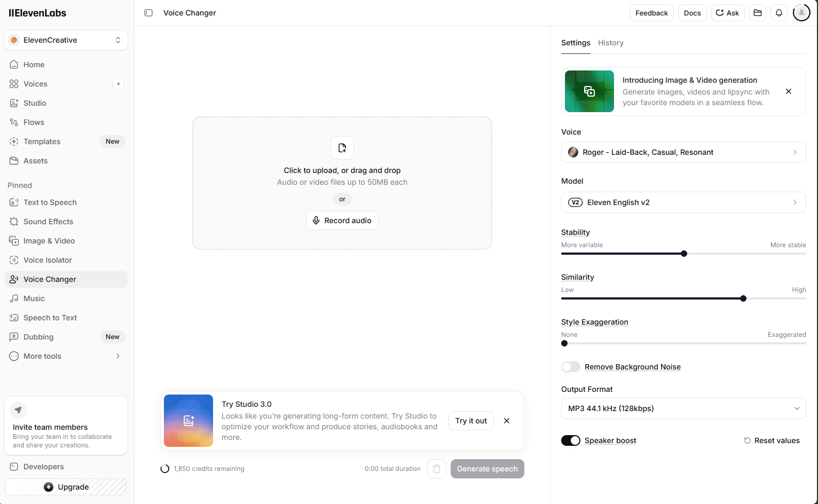Select Voice Changer in sidebar

[66, 279]
